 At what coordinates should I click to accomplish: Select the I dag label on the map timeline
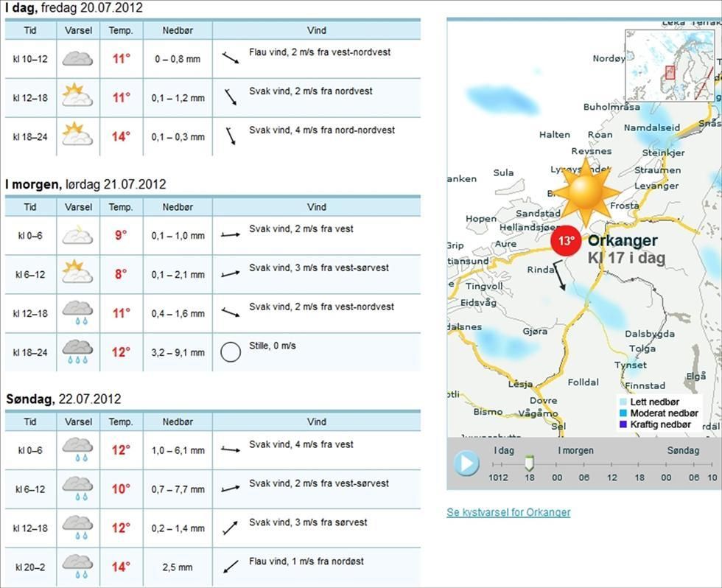coord(504,449)
